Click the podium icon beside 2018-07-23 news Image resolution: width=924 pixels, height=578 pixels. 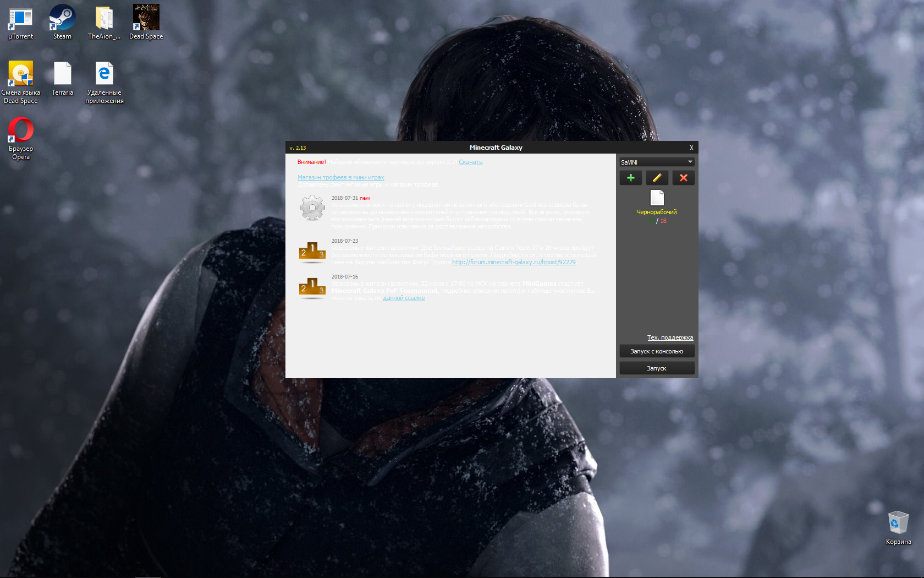312,252
